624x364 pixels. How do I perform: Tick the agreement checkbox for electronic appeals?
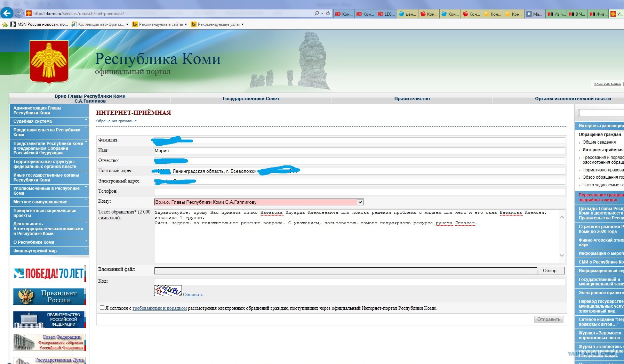click(x=102, y=307)
